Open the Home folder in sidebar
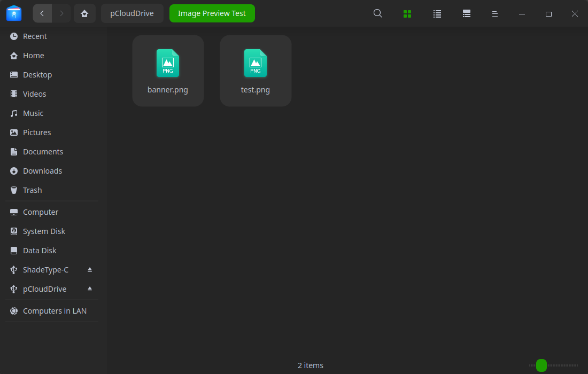 pos(52,56)
